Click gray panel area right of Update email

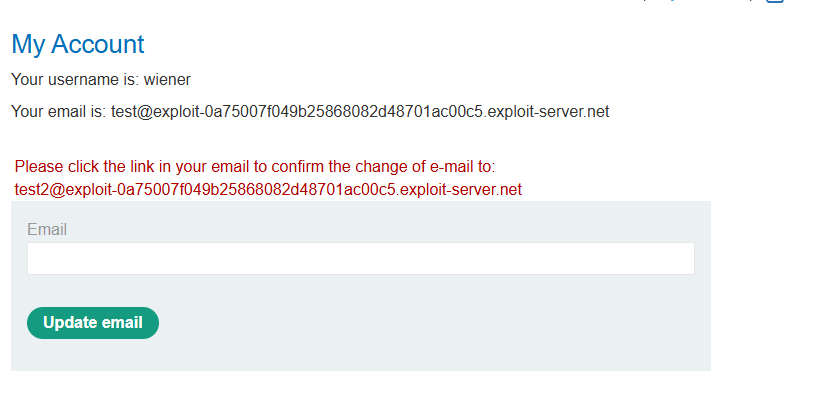(430, 323)
